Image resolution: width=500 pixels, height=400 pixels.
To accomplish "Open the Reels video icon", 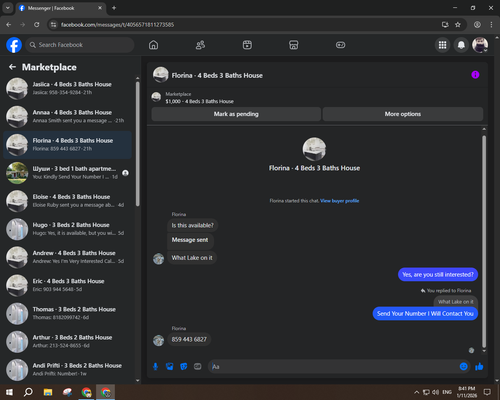I will point(247,45).
